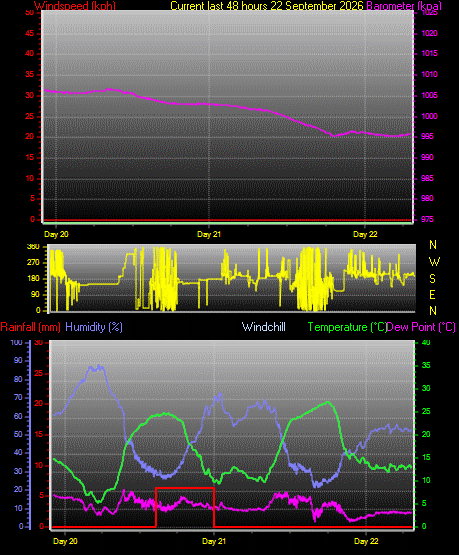
Task: Click the Day 20 marker on bottom chart
Action: pyautogui.click(x=65, y=541)
